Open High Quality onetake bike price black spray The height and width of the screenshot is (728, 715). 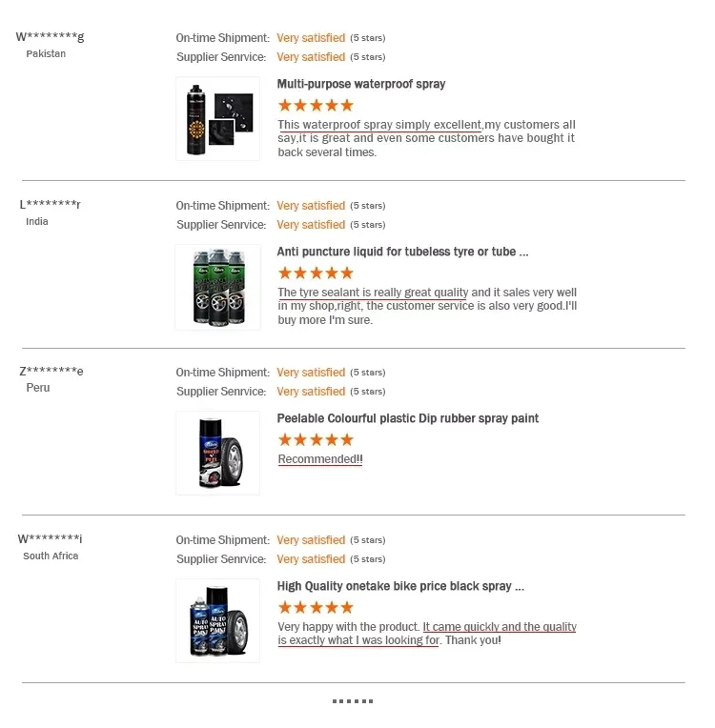(x=399, y=586)
